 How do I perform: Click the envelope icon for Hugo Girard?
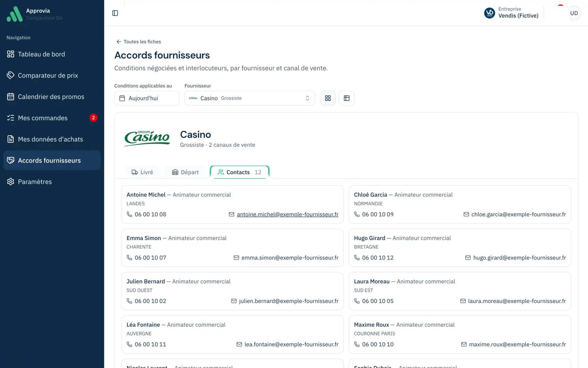pos(468,257)
